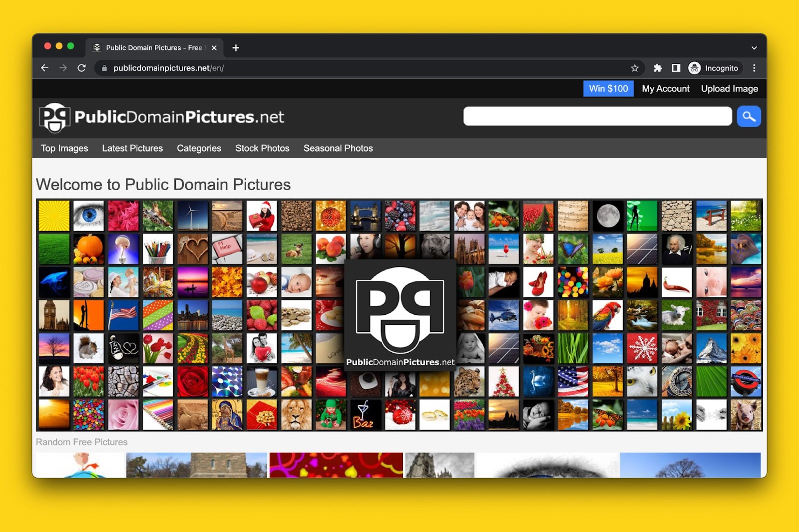The width and height of the screenshot is (799, 532).
Task: Open the Big Ben thumbnail
Action: 54,315
